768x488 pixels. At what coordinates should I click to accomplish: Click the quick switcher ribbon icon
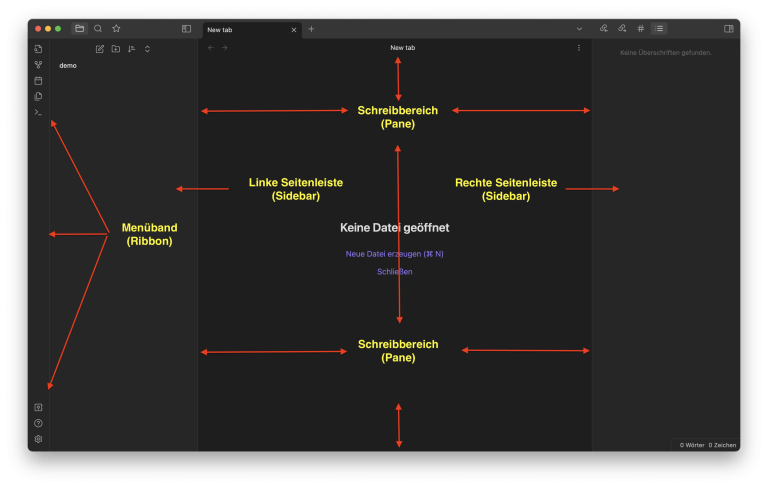38,49
